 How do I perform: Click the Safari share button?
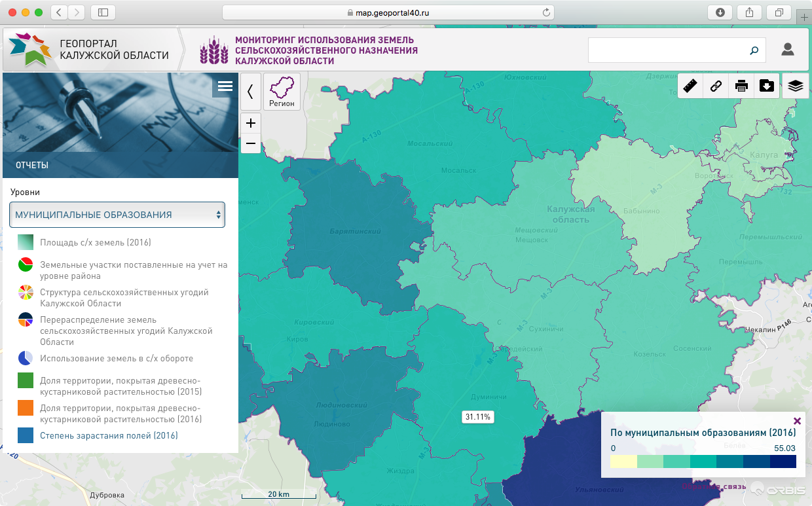click(x=749, y=12)
